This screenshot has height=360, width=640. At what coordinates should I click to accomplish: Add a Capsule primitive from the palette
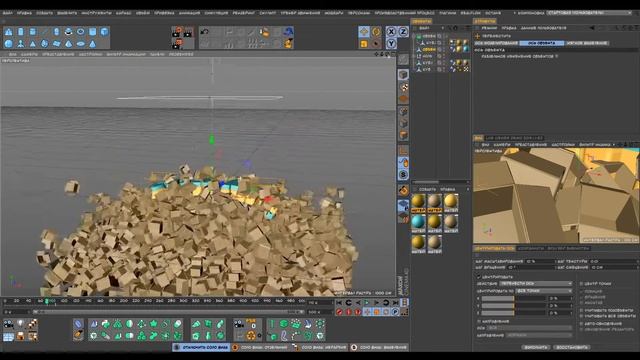pyautogui.click(x=56, y=32)
